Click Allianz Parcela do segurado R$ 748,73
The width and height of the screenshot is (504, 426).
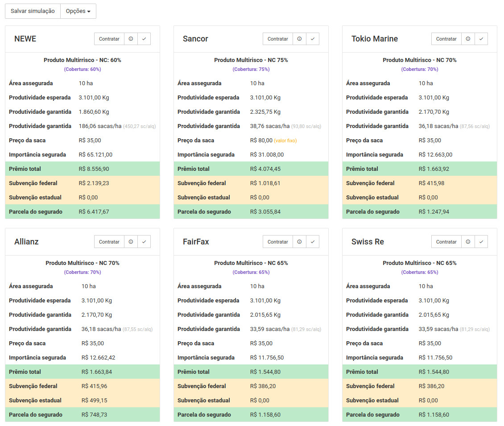pos(94,415)
